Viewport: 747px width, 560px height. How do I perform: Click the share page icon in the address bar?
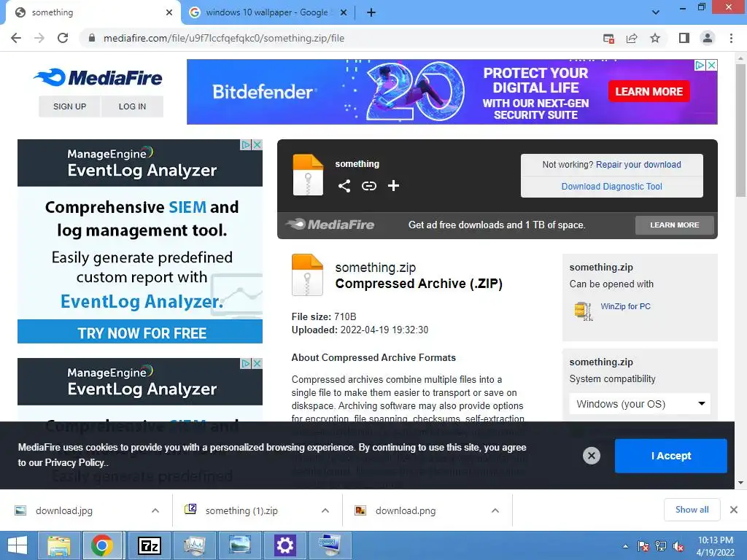click(x=632, y=38)
